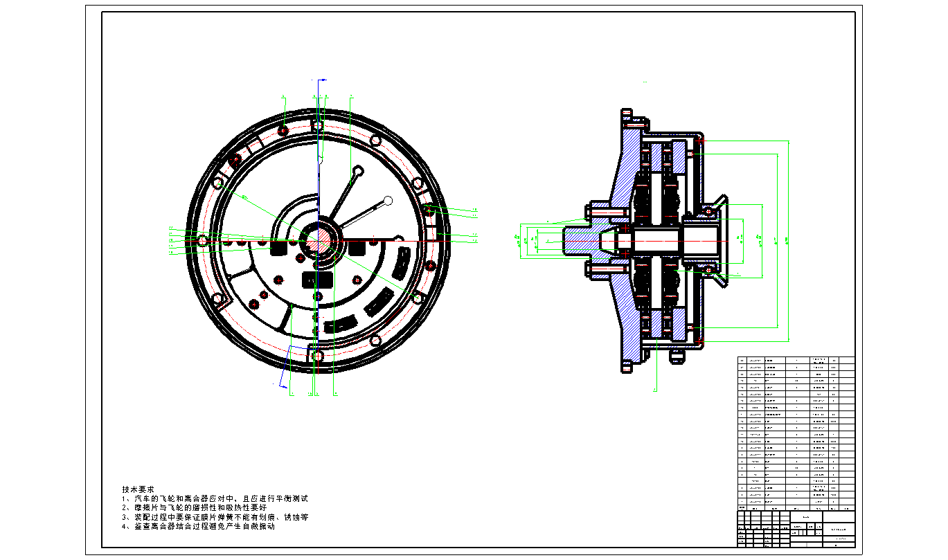The height and width of the screenshot is (560, 948).
Task: Select the leftmost bolt hole on front view
Action: point(203,241)
